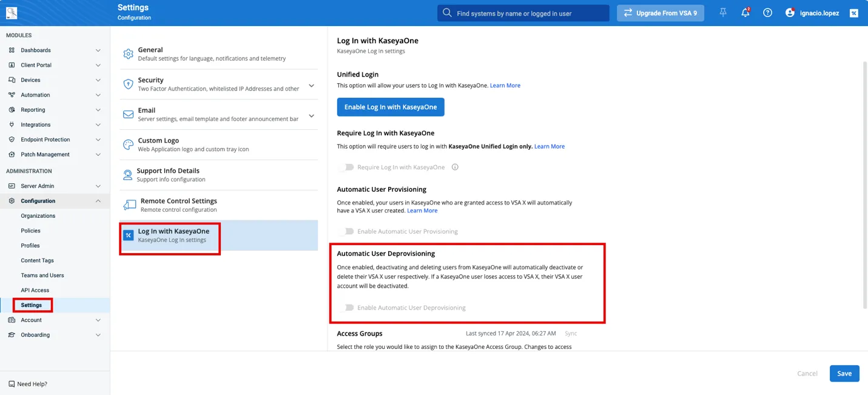Open Teams and Users menu item
The height and width of the screenshot is (395, 868).
[x=42, y=275]
